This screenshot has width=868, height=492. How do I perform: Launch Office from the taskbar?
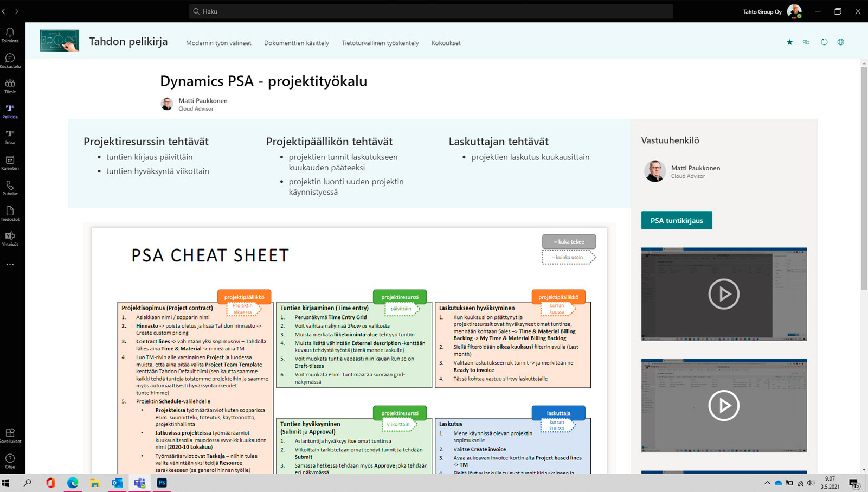coord(50,483)
